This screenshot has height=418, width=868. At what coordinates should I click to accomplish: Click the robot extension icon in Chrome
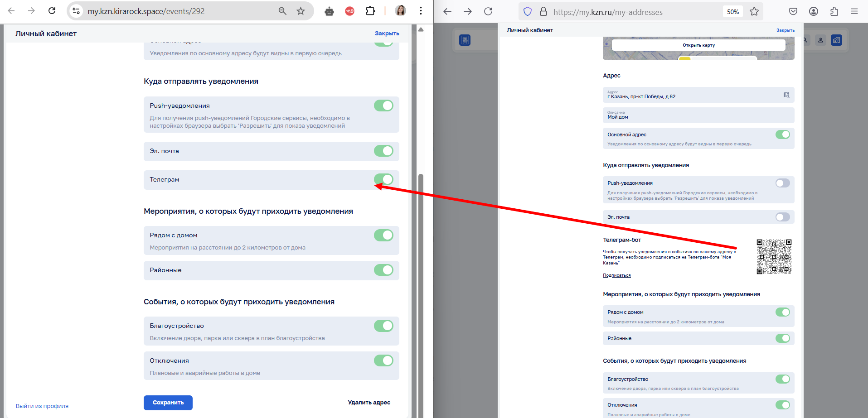[330, 11]
